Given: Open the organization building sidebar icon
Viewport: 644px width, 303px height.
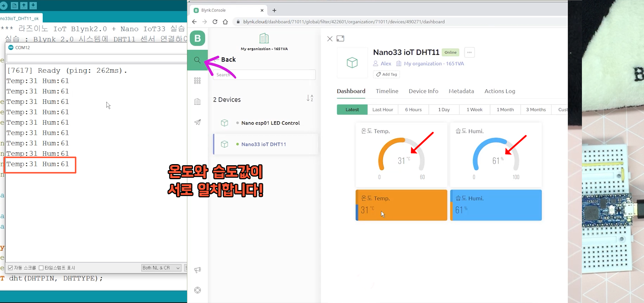Looking at the screenshot, I should click(197, 102).
